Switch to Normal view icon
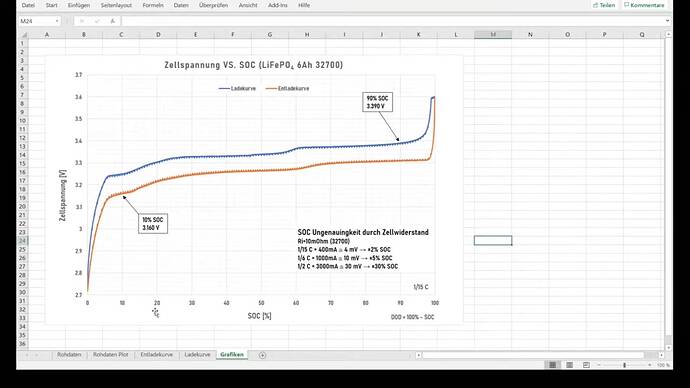 coord(553,365)
